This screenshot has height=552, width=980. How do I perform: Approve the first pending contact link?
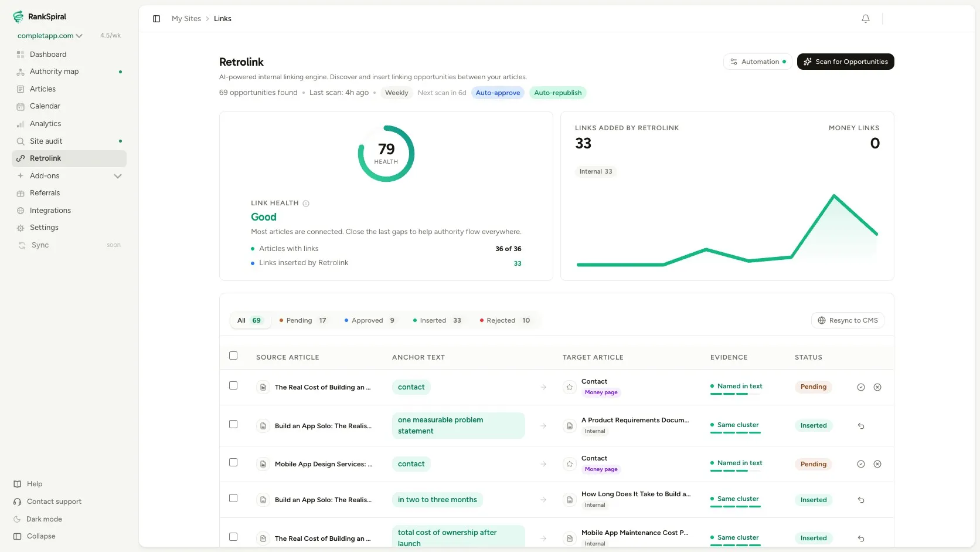click(x=861, y=387)
